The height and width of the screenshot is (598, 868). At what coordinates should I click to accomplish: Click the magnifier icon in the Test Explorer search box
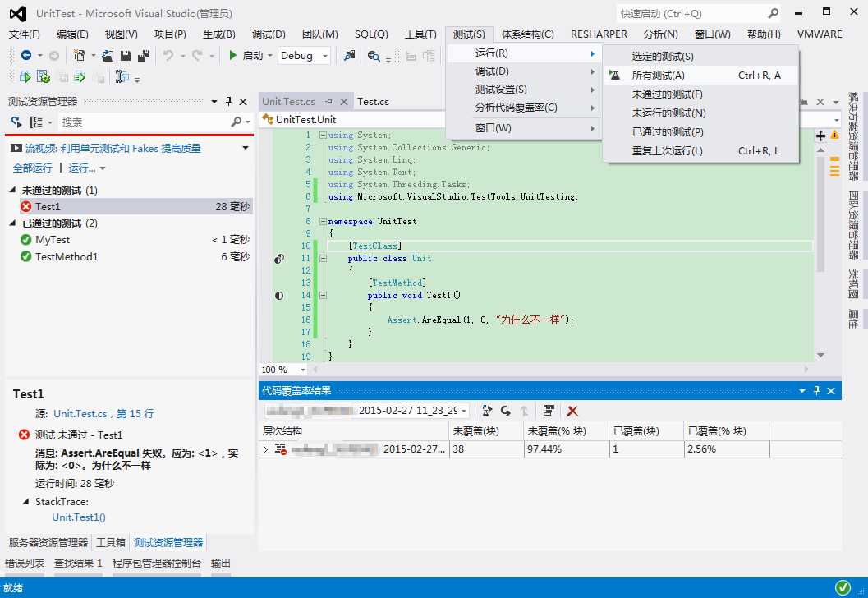237,122
